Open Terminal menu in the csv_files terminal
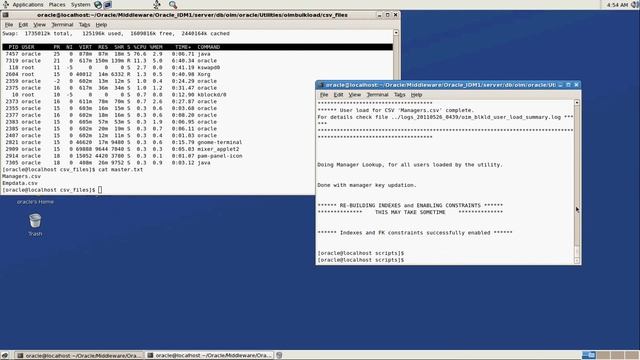 click(x=62, y=24)
